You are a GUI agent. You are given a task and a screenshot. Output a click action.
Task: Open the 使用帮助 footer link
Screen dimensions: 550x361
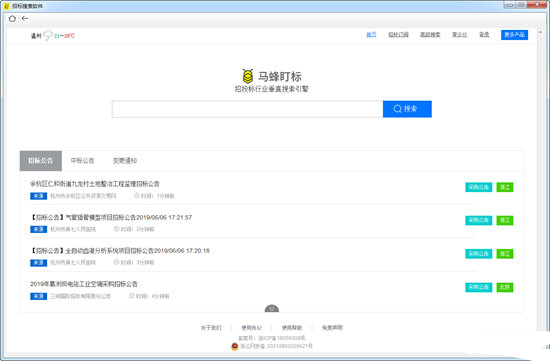292,328
